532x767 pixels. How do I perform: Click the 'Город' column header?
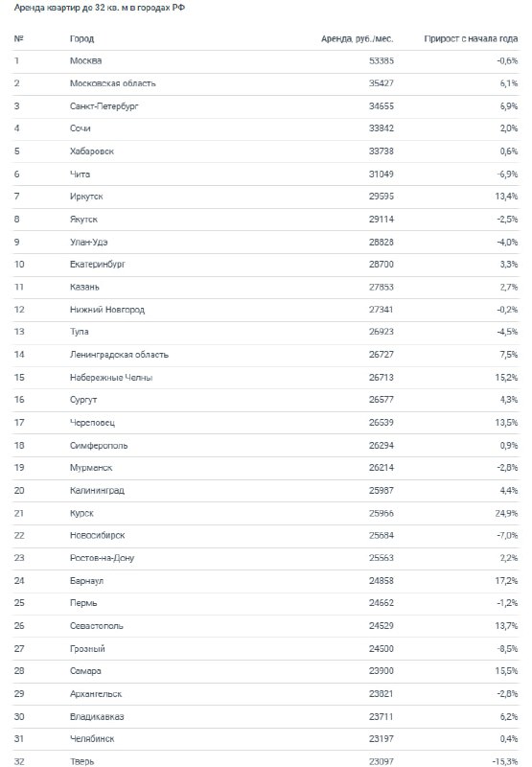point(81,38)
